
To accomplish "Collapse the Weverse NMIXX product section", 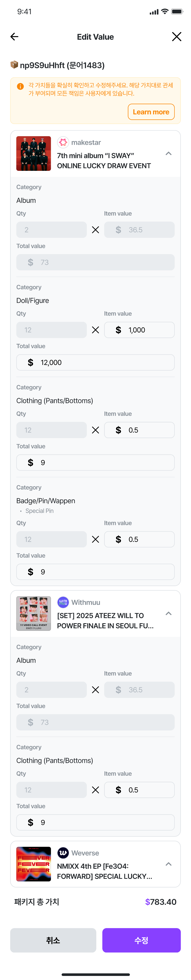I will pyautogui.click(x=168, y=864).
